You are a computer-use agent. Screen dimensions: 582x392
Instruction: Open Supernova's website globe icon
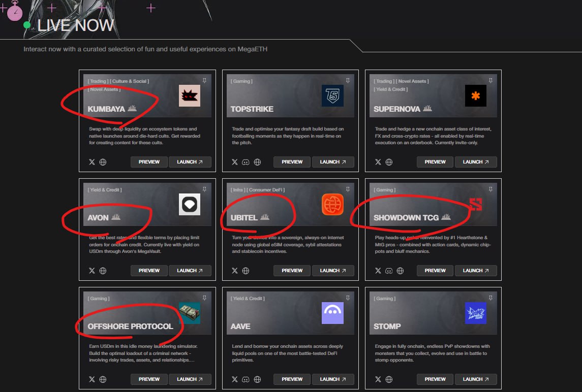[389, 162]
